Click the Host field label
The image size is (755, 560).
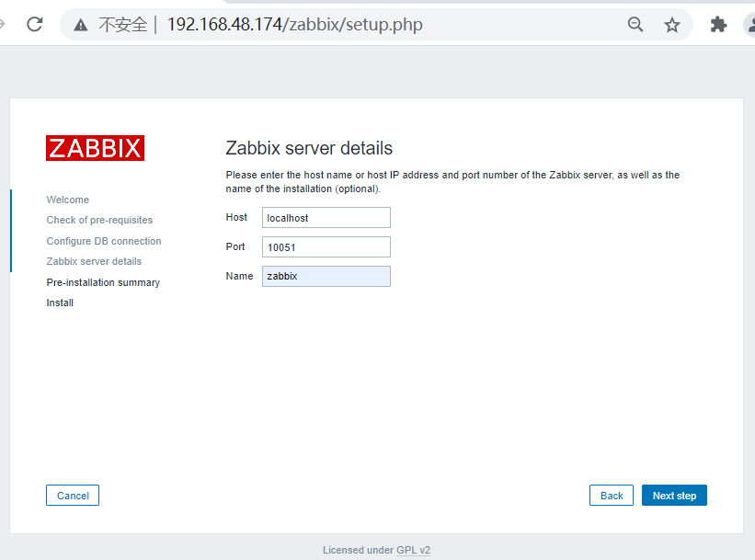point(236,217)
